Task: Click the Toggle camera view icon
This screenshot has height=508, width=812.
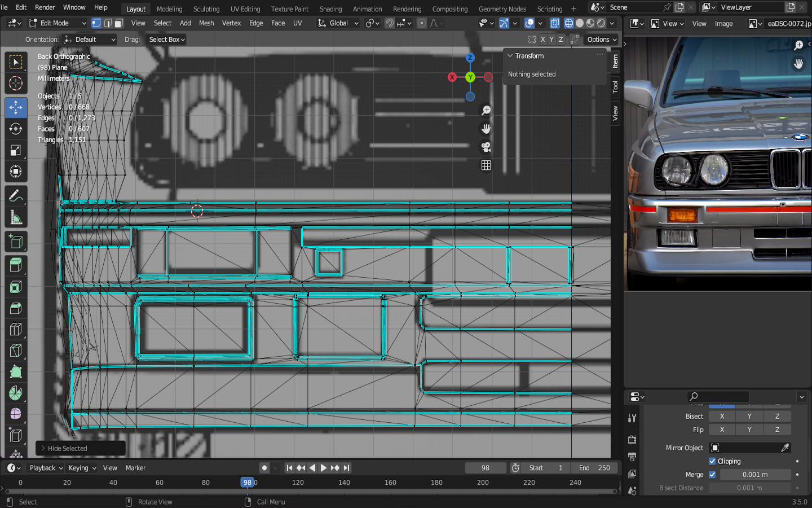Action: pos(486,147)
